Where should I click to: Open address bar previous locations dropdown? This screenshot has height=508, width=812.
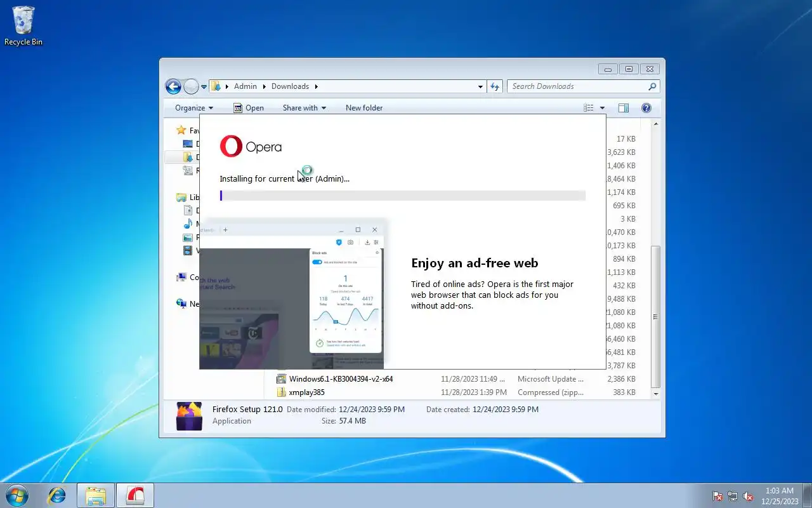480,86
